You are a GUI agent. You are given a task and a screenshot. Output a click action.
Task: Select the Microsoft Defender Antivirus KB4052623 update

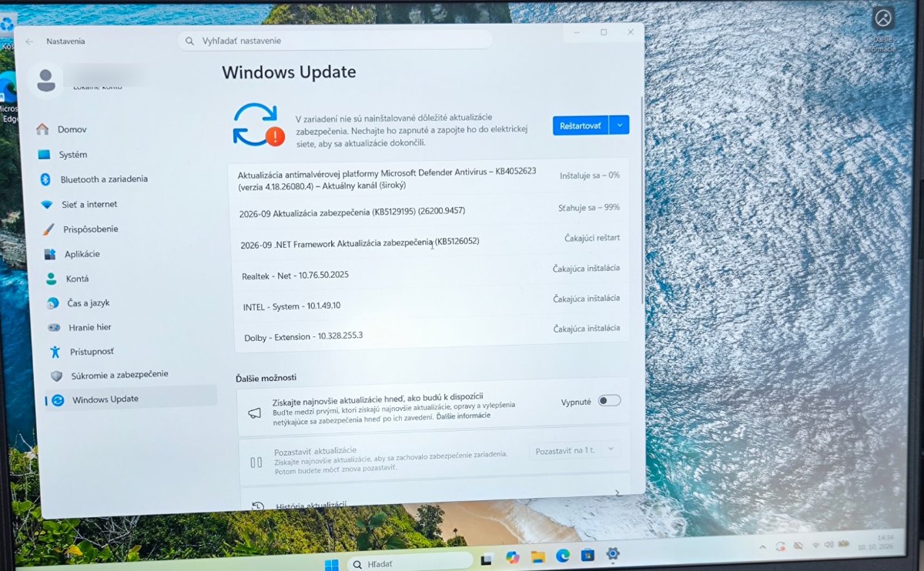429,179
